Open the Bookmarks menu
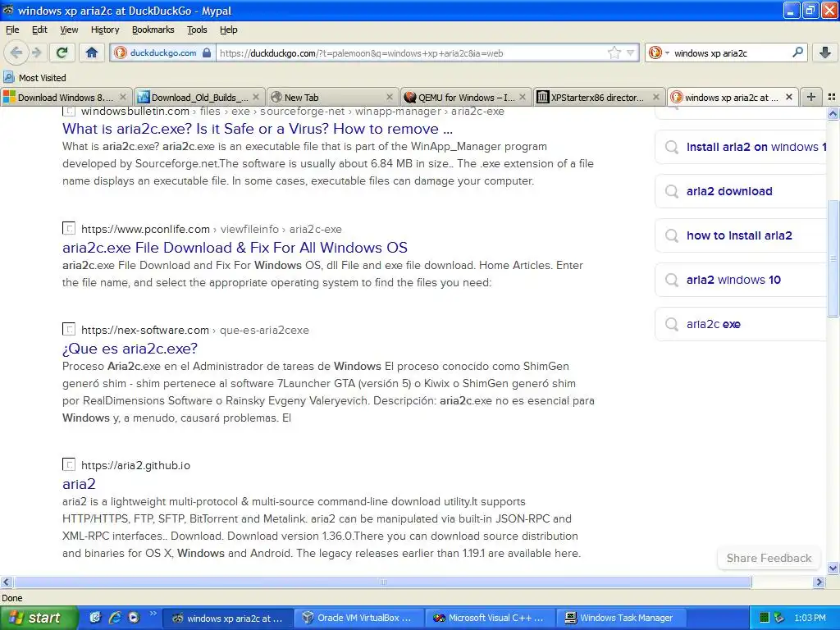 coord(153,30)
